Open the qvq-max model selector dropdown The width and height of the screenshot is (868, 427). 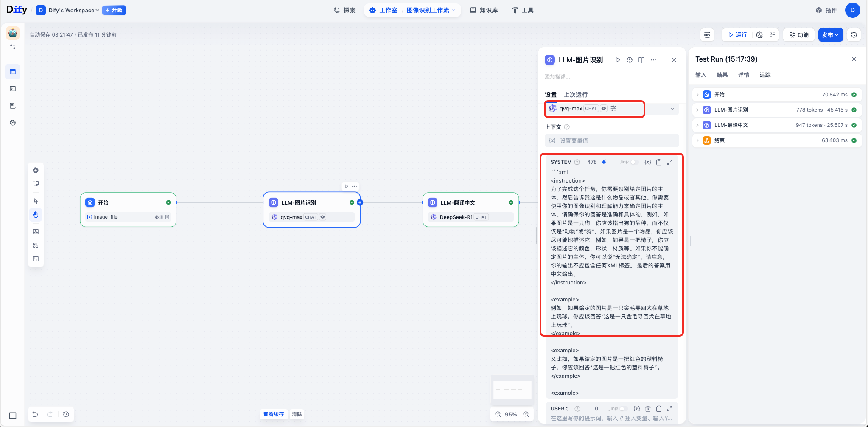(672, 109)
